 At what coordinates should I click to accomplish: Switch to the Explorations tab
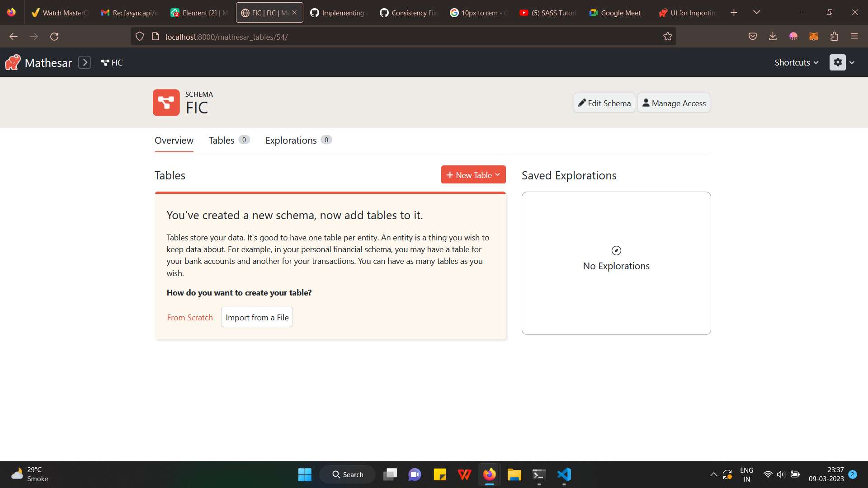coord(291,140)
